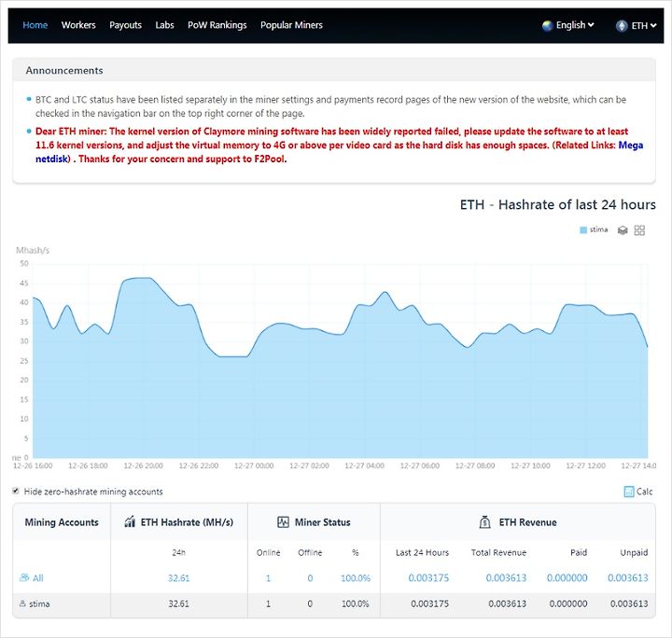The image size is (672, 638).
Task: Click the stacked chart view icon
Action: pos(623,230)
